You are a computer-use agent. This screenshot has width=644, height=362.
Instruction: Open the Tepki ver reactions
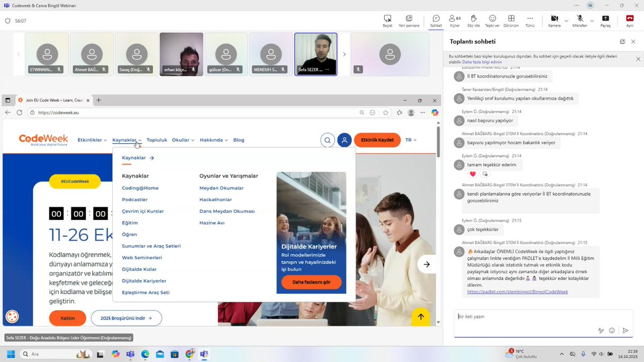pyautogui.click(x=492, y=21)
